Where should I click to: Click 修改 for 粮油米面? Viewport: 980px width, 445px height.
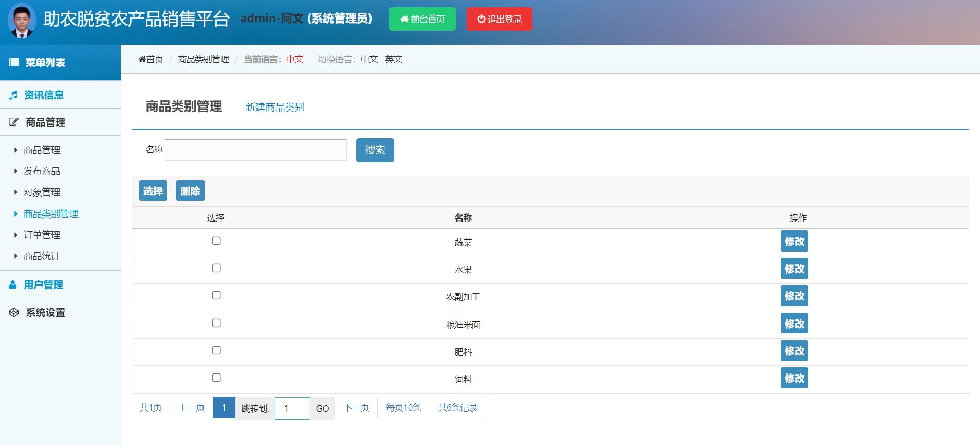tap(794, 324)
